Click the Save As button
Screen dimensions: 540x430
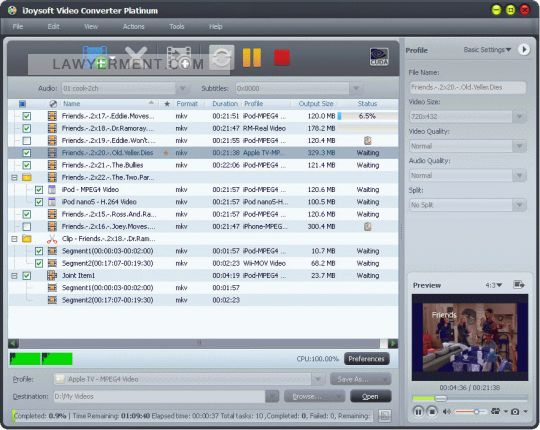pyautogui.click(x=360, y=379)
